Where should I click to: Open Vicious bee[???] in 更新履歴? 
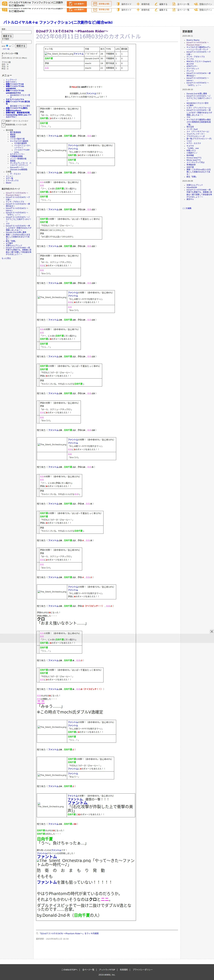[x=194, y=158]
